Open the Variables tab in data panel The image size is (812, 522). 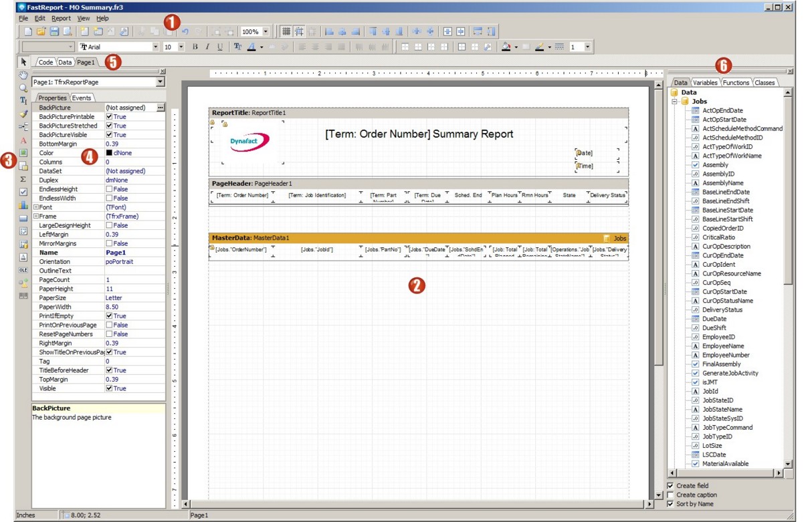(706, 83)
